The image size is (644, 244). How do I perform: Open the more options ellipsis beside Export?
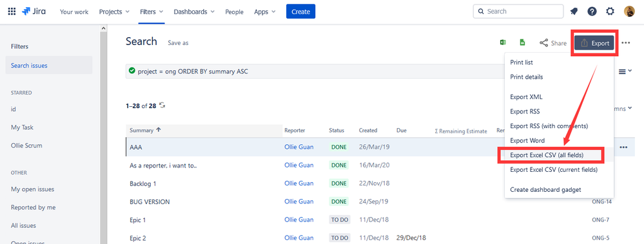[x=625, y=42]
